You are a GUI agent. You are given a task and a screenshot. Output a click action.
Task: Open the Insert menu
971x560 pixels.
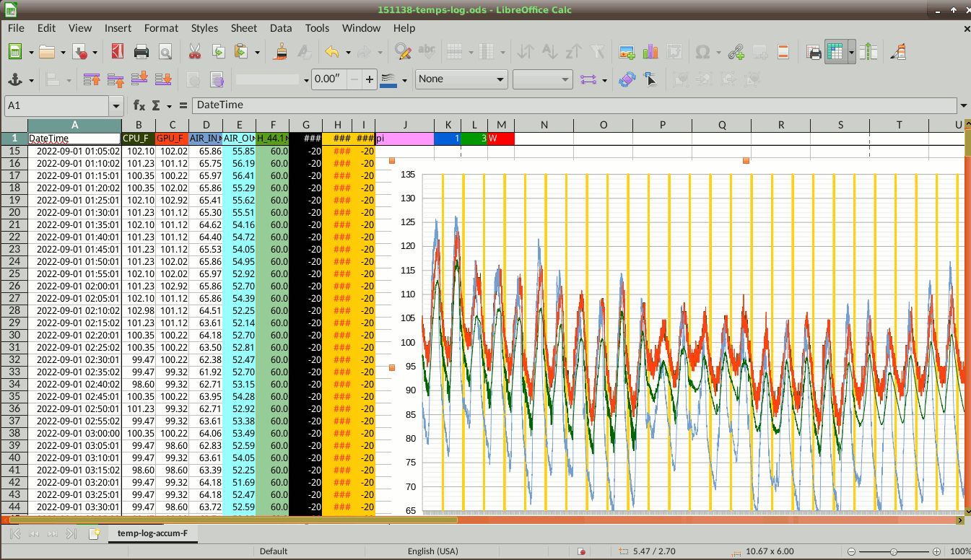118,28
